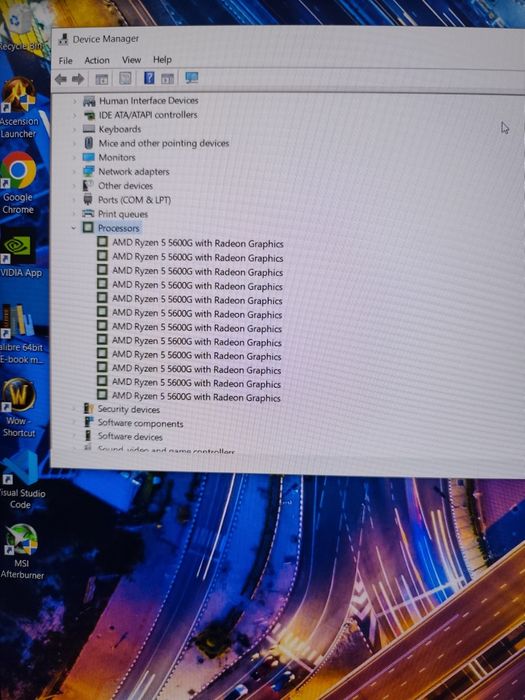The image size is (525, 700).
Task: Select the Print queues printer icon
Action: pos(88,213)
